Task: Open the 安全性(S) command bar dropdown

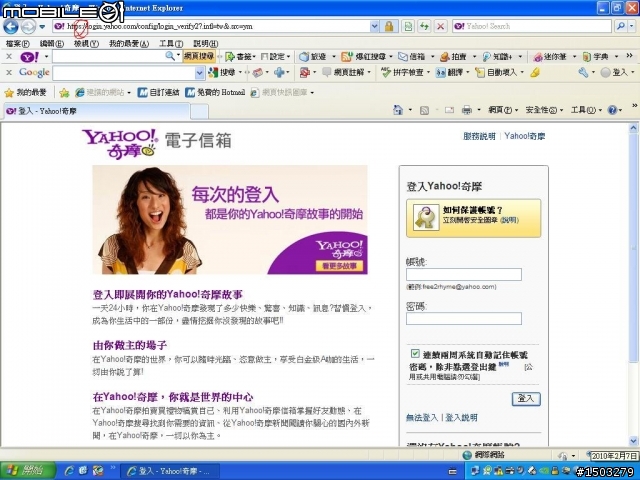Action: pyautogui.click(x=544, y=110)
